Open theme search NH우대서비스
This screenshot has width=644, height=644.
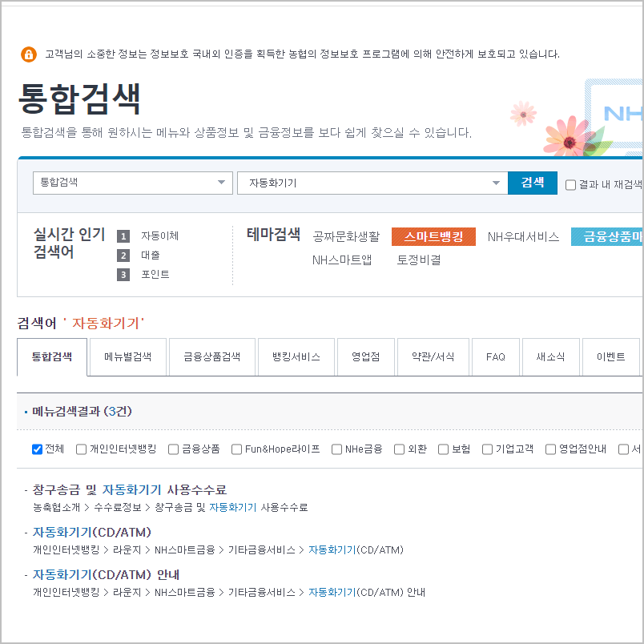(523, 236)
